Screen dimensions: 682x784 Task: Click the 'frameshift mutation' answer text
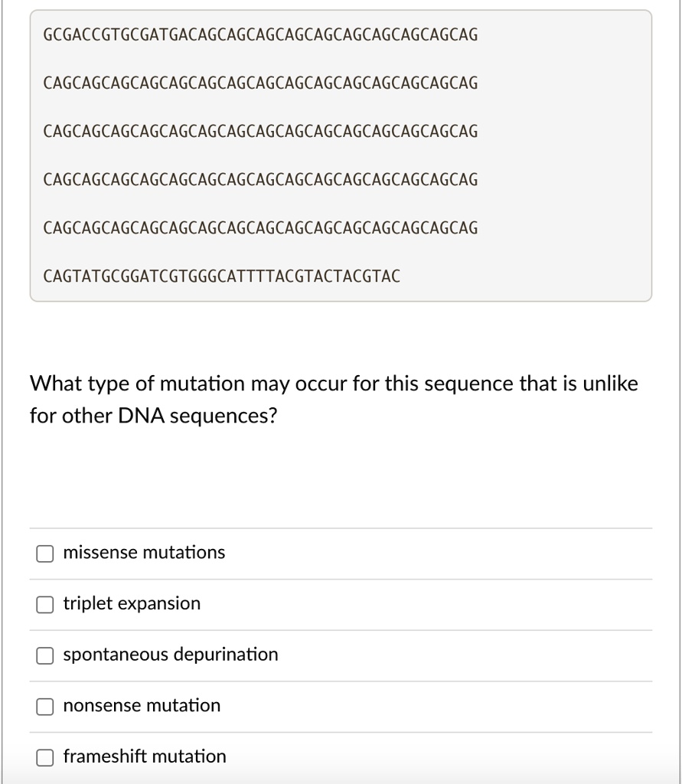(145, 756)
